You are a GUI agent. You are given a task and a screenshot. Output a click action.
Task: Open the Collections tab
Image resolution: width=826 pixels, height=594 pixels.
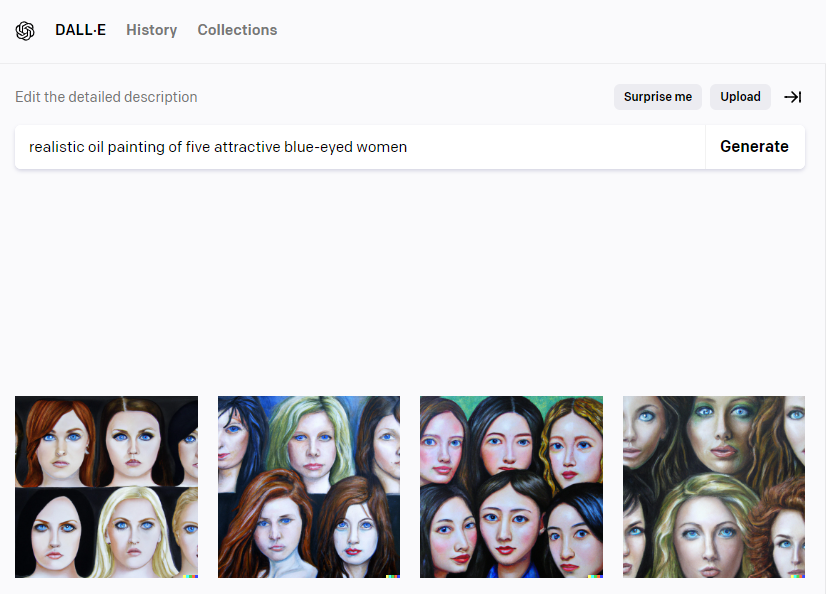237,30
